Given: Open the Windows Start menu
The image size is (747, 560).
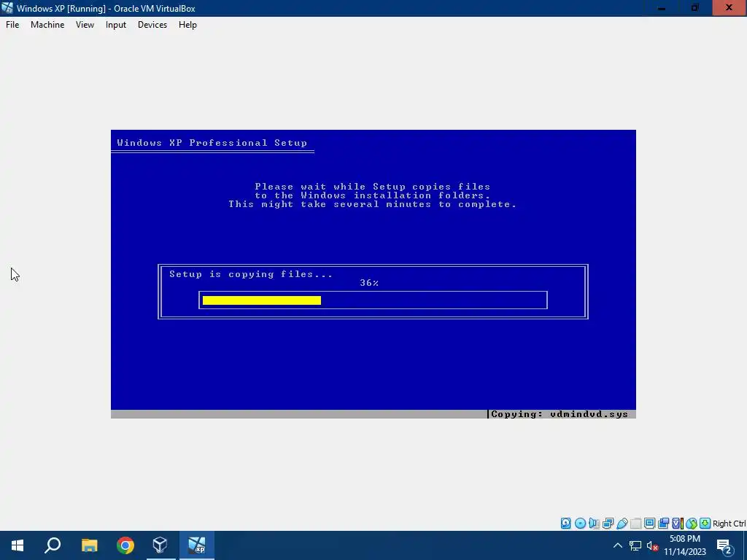Looking at the screenshot, I should (18, 545).
